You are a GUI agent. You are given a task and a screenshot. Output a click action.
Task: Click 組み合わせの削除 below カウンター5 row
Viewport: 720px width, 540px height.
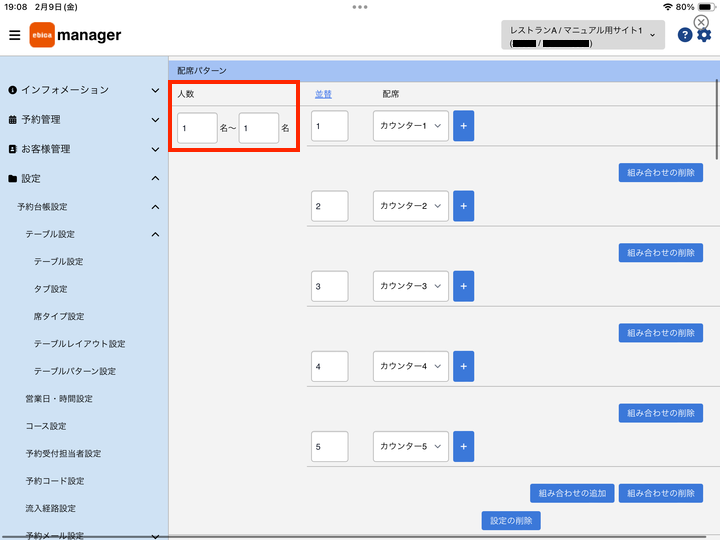(660, 493)
